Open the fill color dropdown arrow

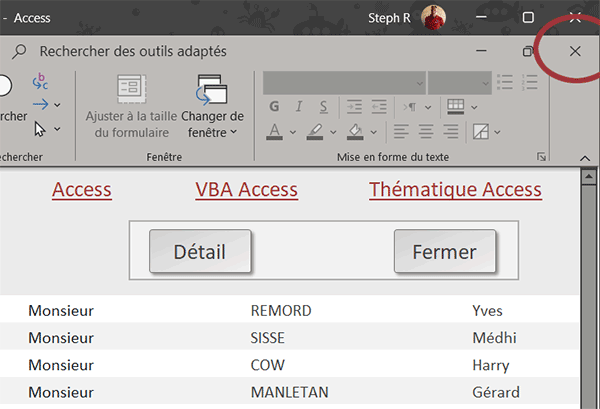point(374,132)
